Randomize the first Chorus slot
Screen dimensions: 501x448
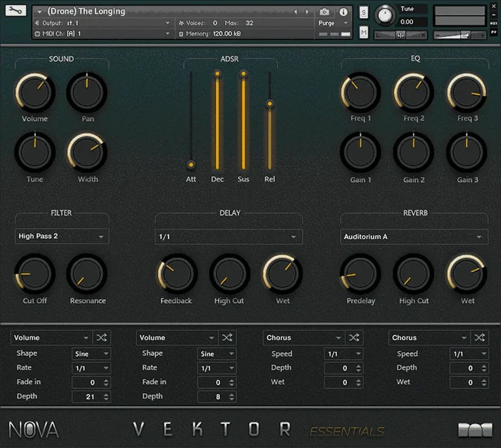(354, 337)
